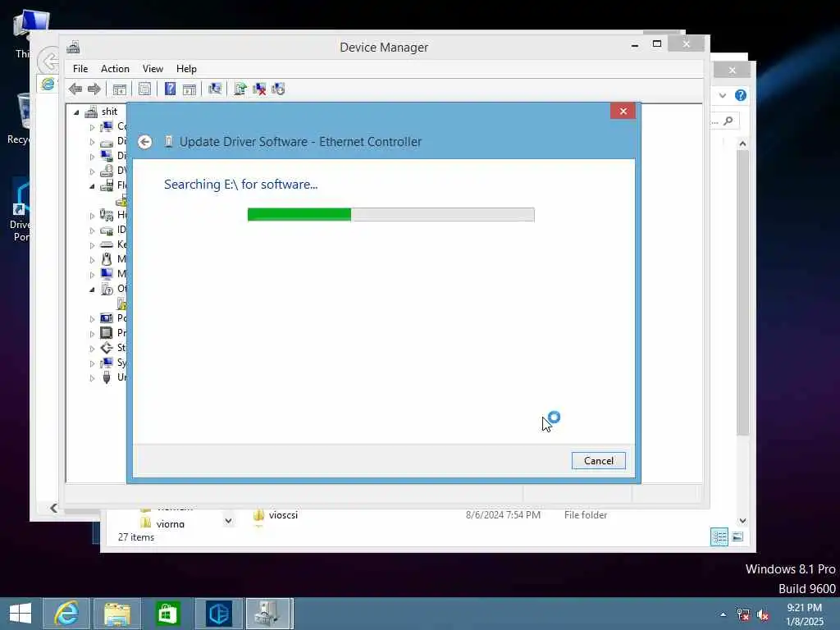Viewport: 840px width, 630px height.
Task: Open vioscsi folder in File Explorer window
Action: 283,515
